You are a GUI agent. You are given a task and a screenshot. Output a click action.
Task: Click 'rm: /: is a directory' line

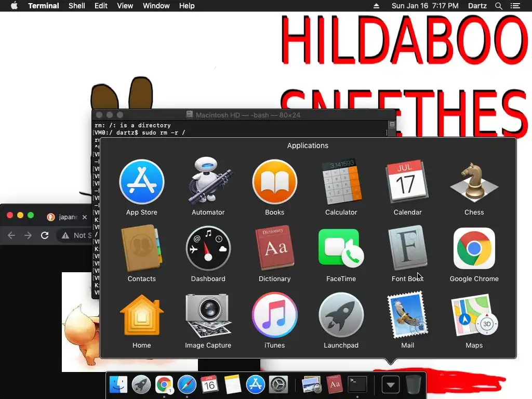coord(132,125)
